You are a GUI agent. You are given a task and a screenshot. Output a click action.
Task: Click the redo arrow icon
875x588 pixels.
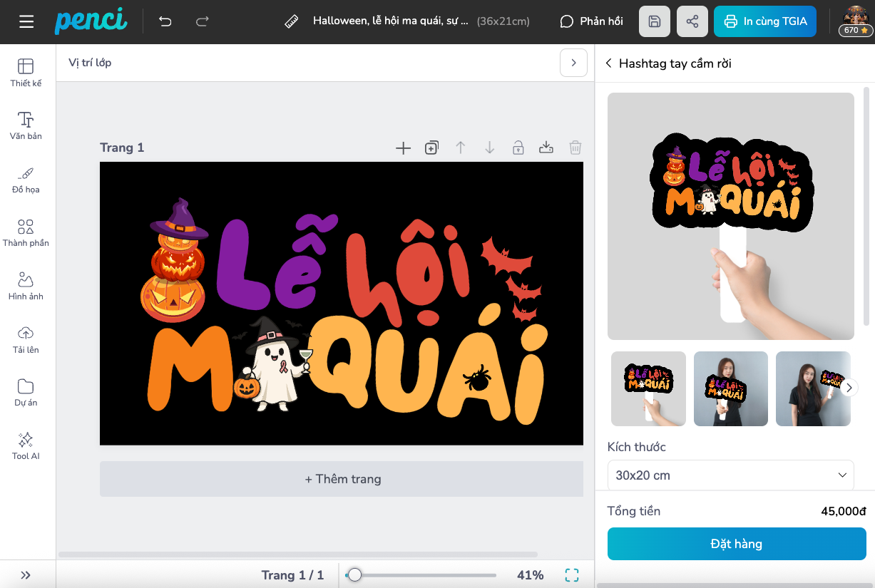tap(203, 21)
